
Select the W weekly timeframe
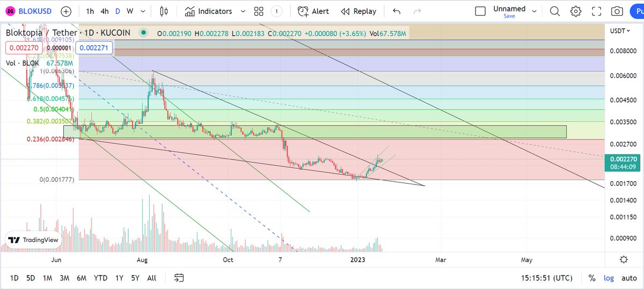(130, 11)
